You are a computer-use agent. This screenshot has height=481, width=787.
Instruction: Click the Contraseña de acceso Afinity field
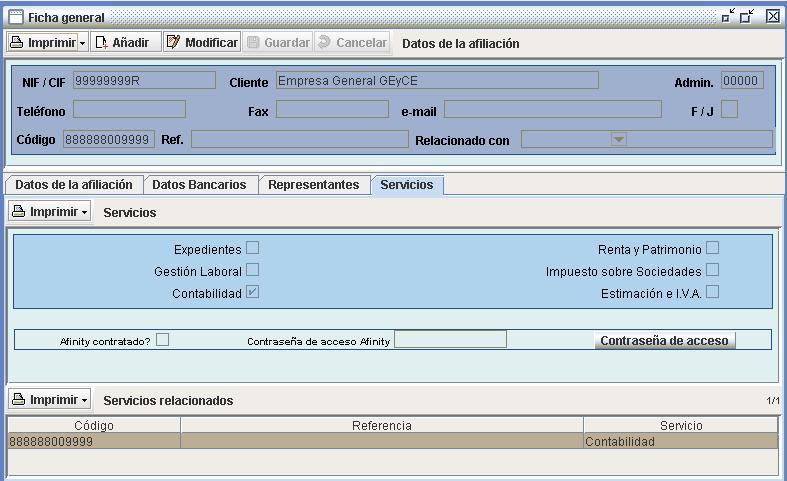pyautogui.click(x=450, y=340)
